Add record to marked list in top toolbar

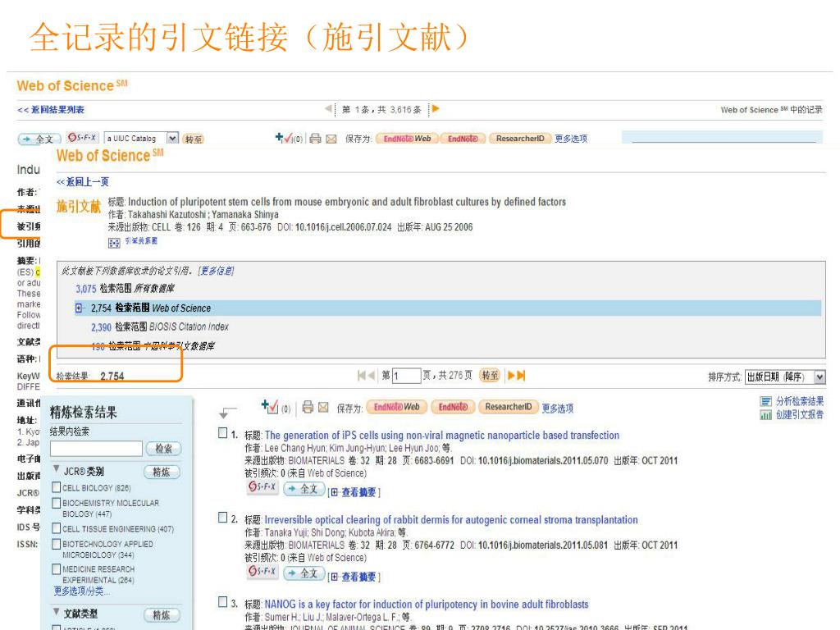284,138
